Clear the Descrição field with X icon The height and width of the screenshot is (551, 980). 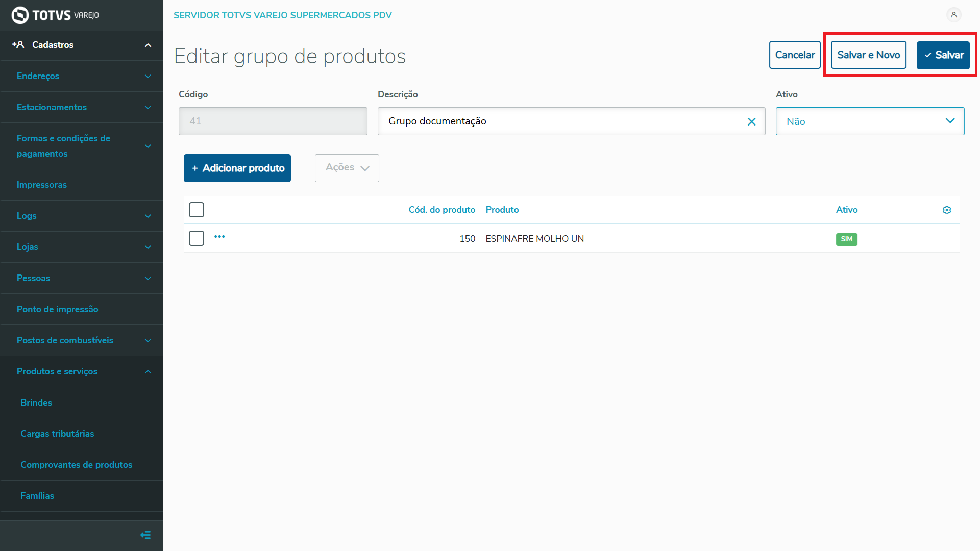pos(751,121)
